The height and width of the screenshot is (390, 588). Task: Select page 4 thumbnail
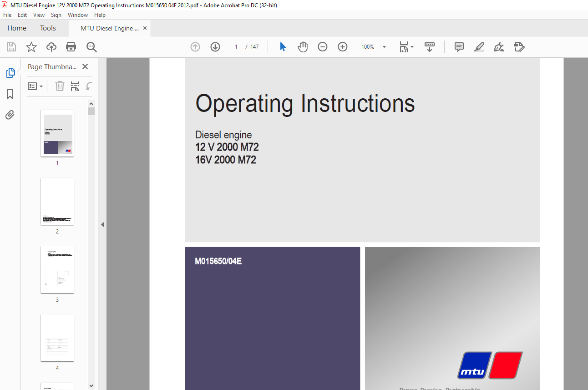click(57, 338)
